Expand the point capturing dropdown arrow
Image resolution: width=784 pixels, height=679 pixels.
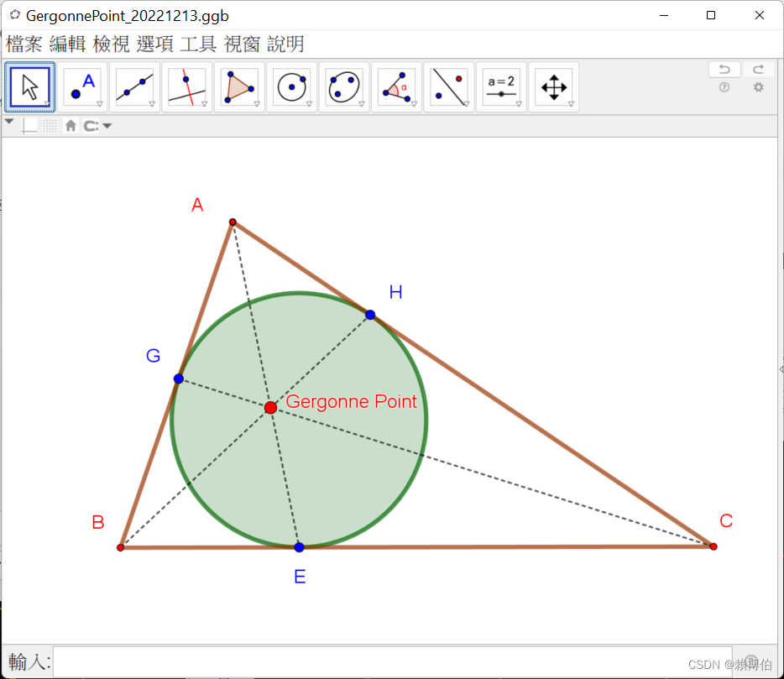107,125
